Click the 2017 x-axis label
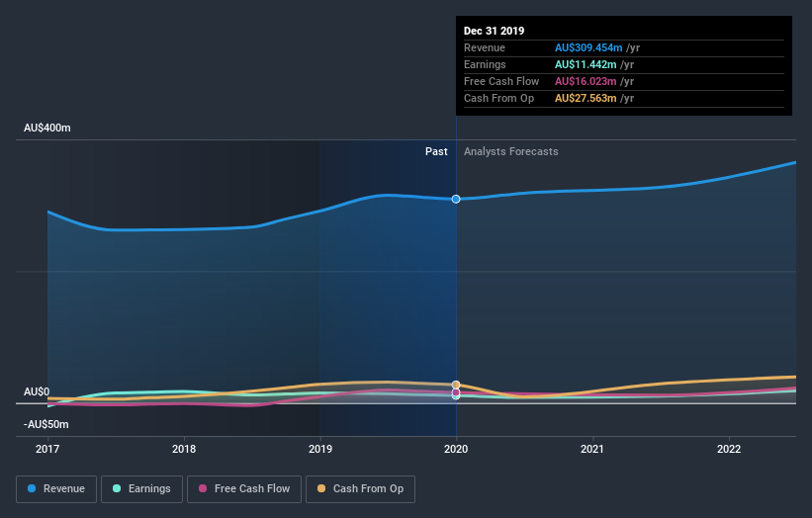This screenshot has width=812, height=518. [x=47, y=449]
